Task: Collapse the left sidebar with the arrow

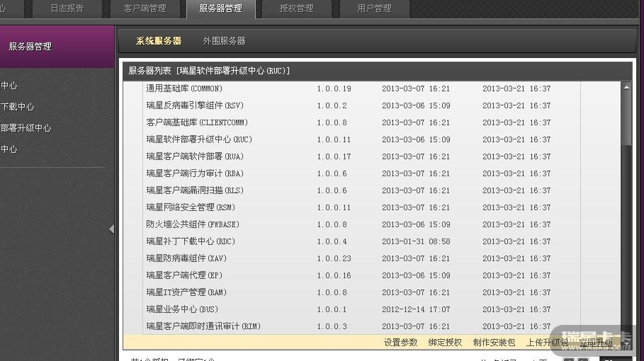Action: click(112, 229)
